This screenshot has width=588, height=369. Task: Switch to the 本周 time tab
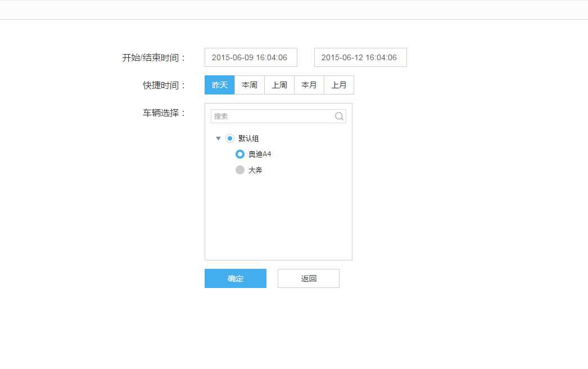249,84
